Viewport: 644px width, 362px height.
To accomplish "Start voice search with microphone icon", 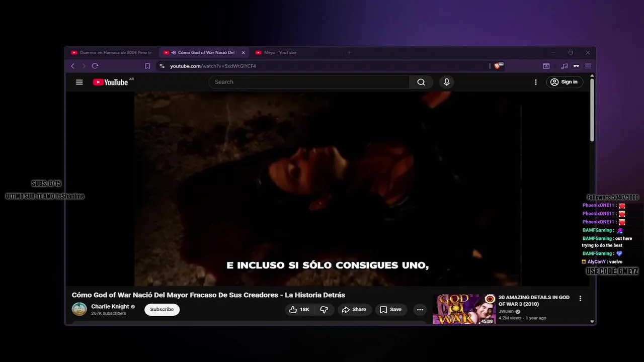I will pyautogui.click(x=446, y=82).
